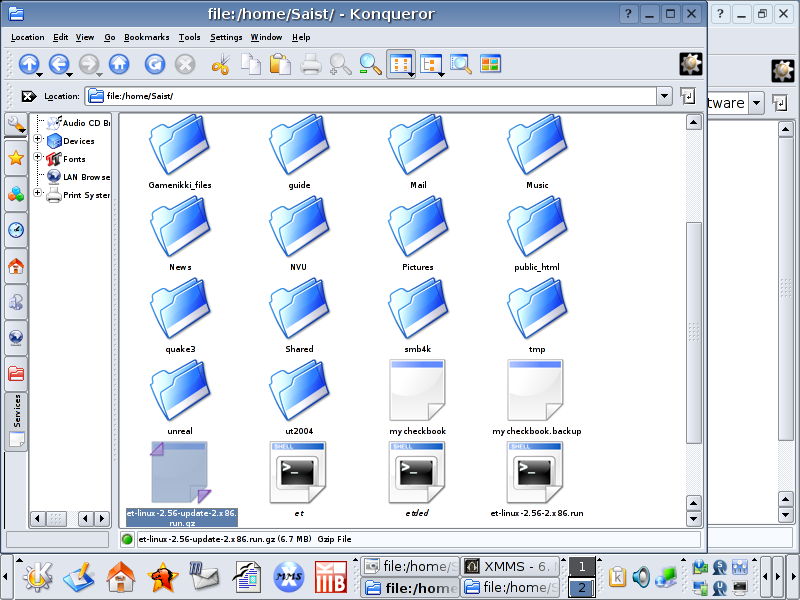
Task: Toggle the Icon View mode button
Action: 400,64
